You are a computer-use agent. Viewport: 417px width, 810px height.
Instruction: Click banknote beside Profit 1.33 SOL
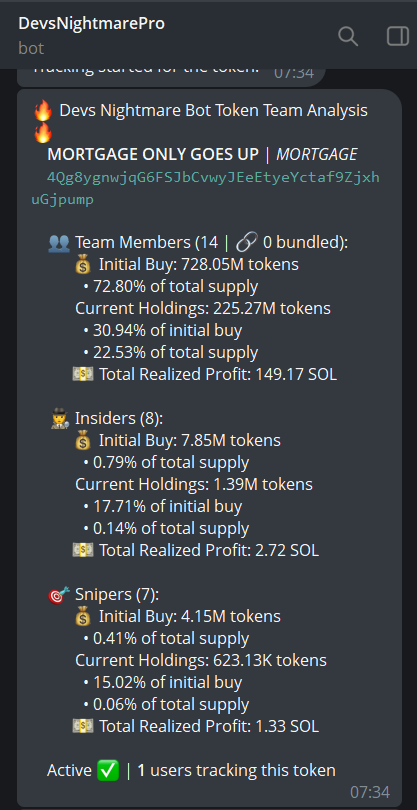coord(83,726)
